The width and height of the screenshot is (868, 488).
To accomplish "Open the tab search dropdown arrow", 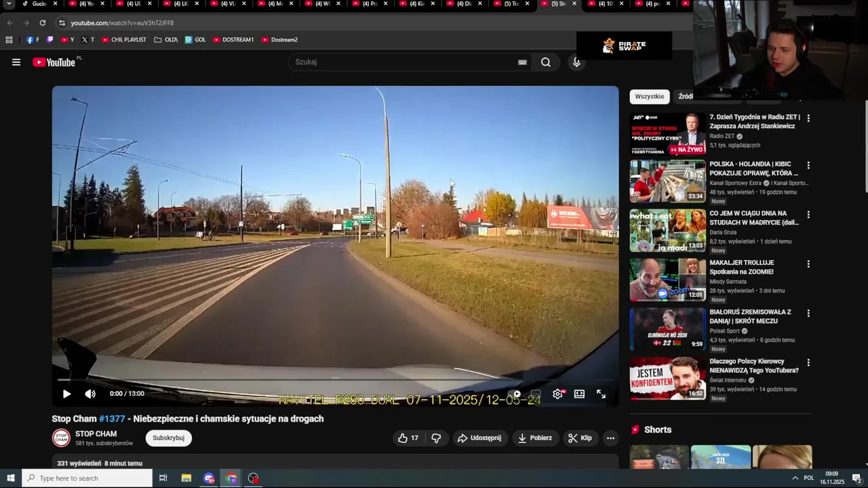I will [x=9, y=4].
